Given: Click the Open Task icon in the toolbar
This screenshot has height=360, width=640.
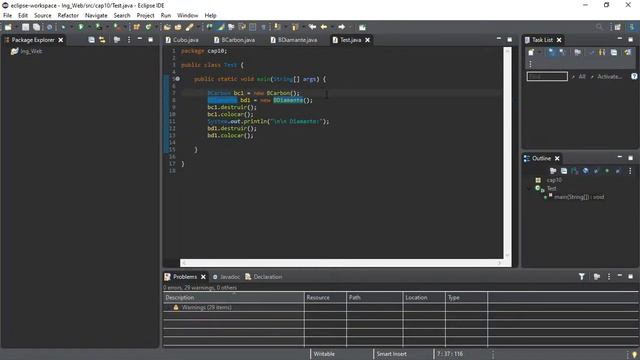Looking at the screenshot, I should point(178,27).
